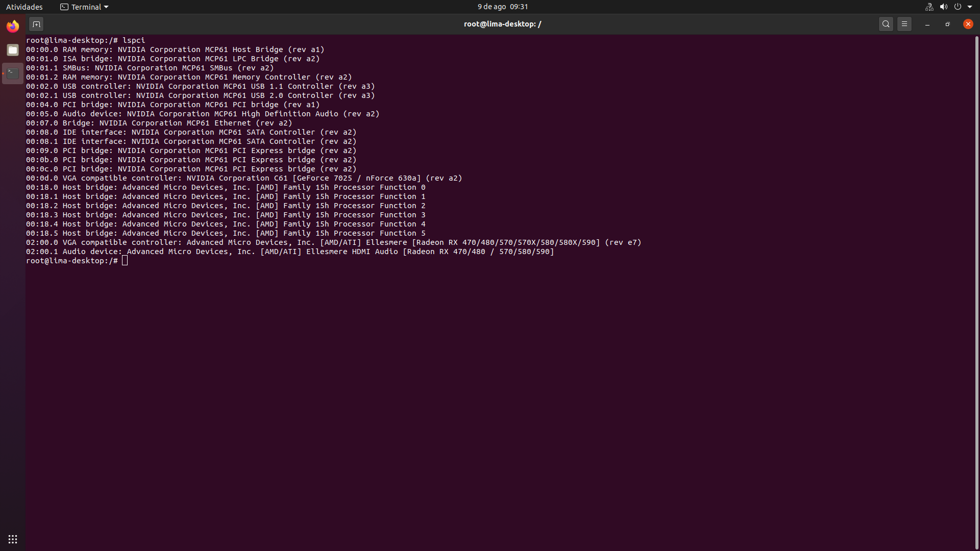Click the window title 'root@lima-desktop: /'
Screen dimensions: 980x551
[x=502, y=24]
